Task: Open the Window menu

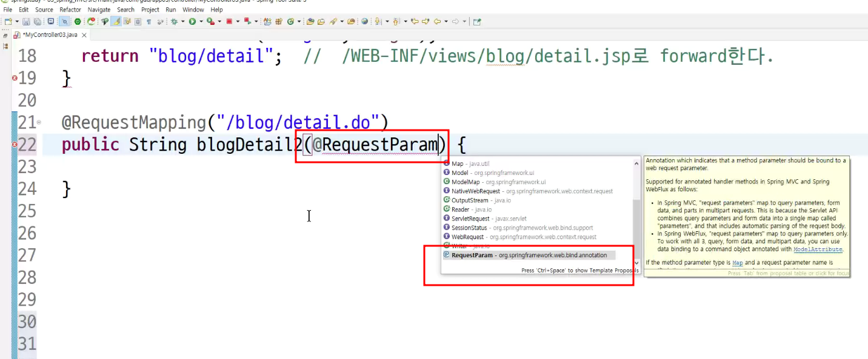Action: click(193, 10)
